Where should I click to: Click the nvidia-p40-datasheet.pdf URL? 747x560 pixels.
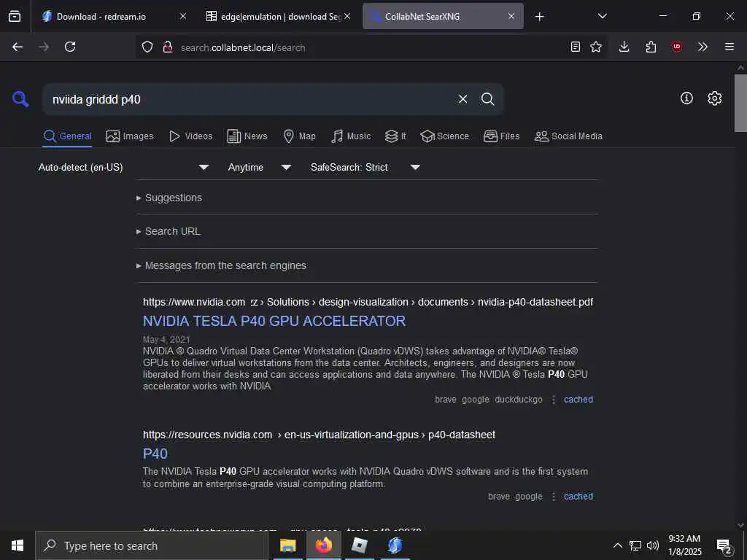coord(368,302)
